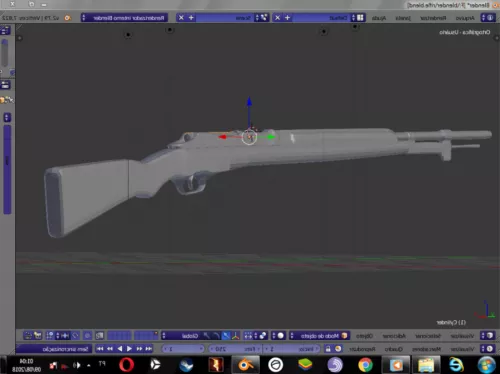Open the pivot point selector
Screen dimensions: 500x374
tap(260, 336)
